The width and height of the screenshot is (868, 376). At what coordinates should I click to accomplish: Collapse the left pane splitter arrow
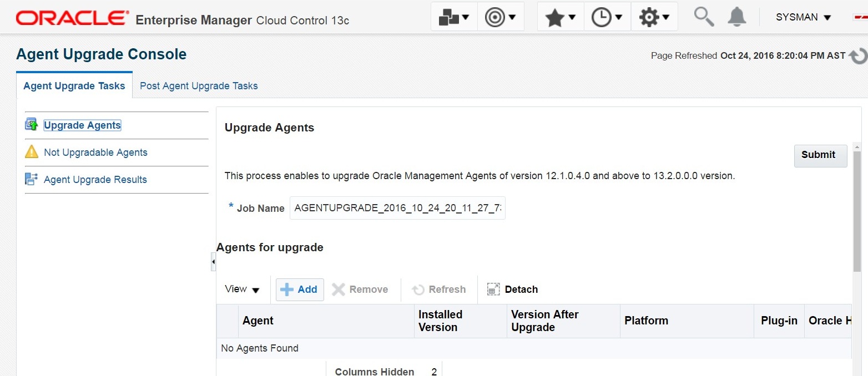point(213,261)
